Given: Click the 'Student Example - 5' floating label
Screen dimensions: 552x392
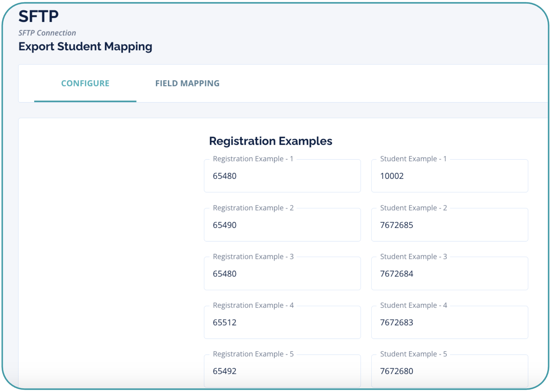Looking at the screenshot, I should click(413, 354).
